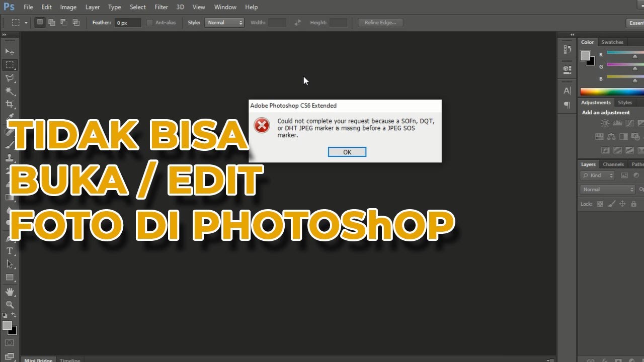Open the Character panel icon
The height and width of the screenshot is (362, 644).
pos(567,91)
